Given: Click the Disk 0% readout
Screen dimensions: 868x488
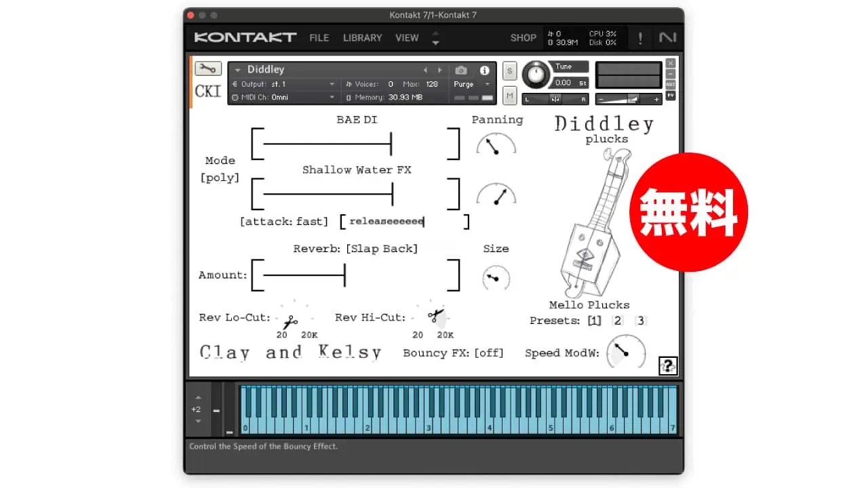Looking at the screenshot, I should coord(603,43).
